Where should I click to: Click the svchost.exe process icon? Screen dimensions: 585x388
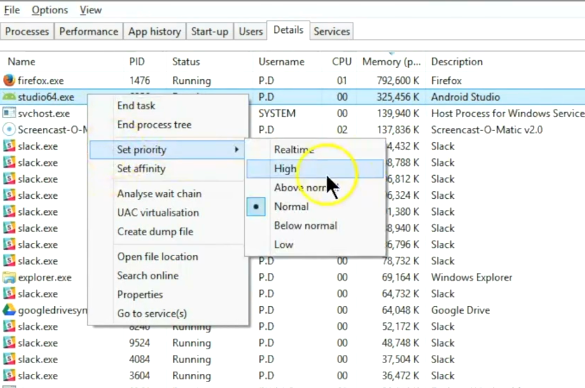coord(9,113)
